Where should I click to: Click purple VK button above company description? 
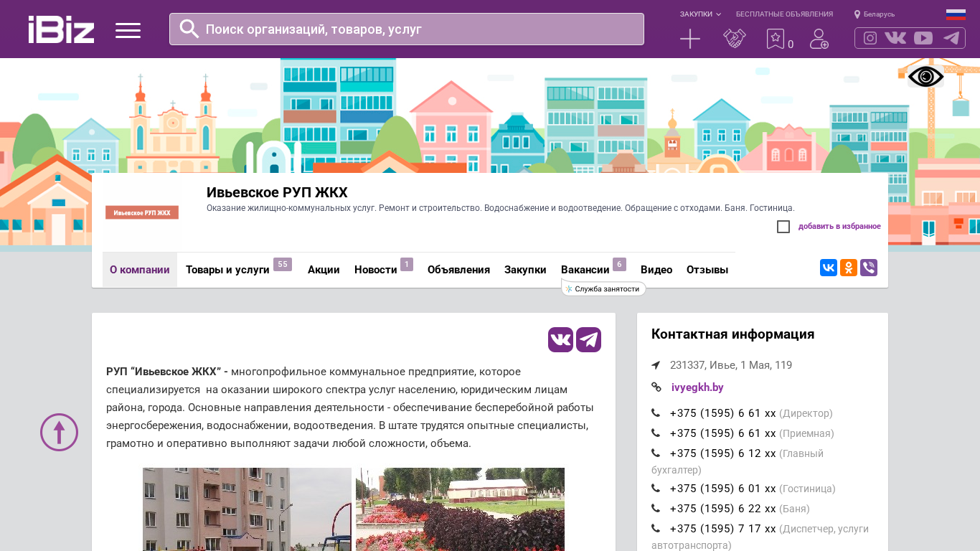(x=560, y=339)
